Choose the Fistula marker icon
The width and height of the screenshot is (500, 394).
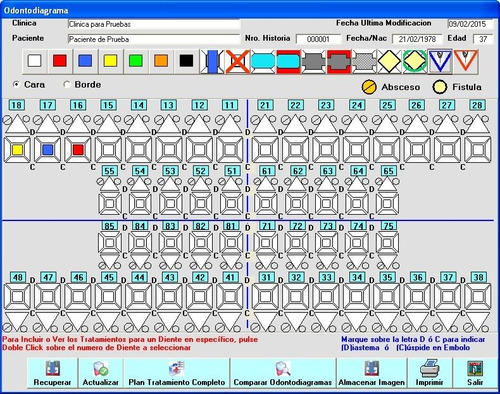[x=440, y=87]
